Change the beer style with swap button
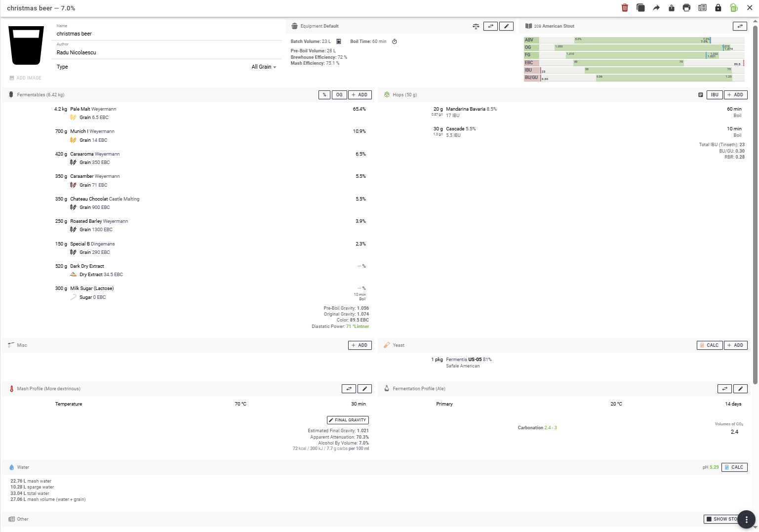The width and height of the screenshot is (759, 532). tap(739, 26)
